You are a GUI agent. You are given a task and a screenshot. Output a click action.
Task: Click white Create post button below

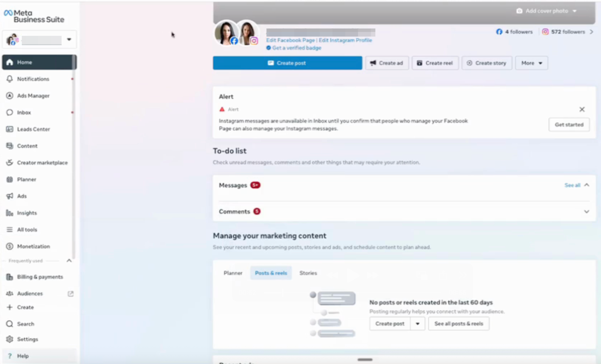pos(390,323)
